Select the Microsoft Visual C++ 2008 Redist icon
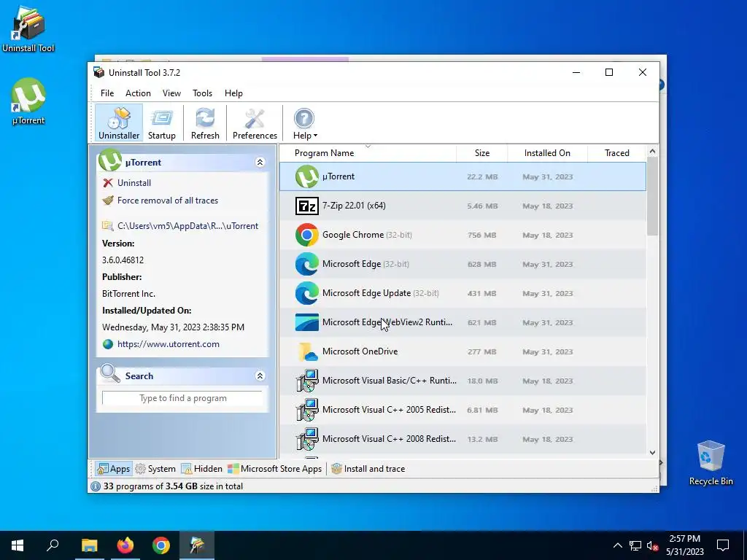 [307, 438]
